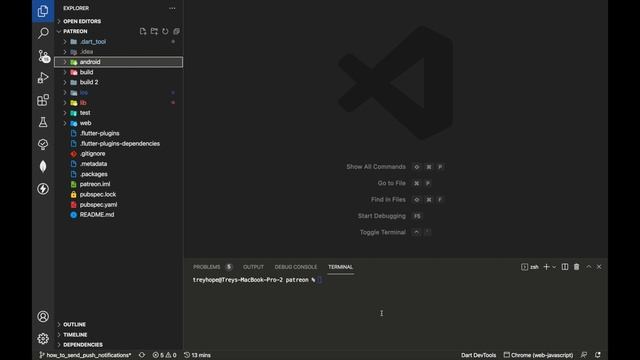Maximize the panel with up chevron
The height and width of the screenshot is (360, 640).
tap(589, 267)
